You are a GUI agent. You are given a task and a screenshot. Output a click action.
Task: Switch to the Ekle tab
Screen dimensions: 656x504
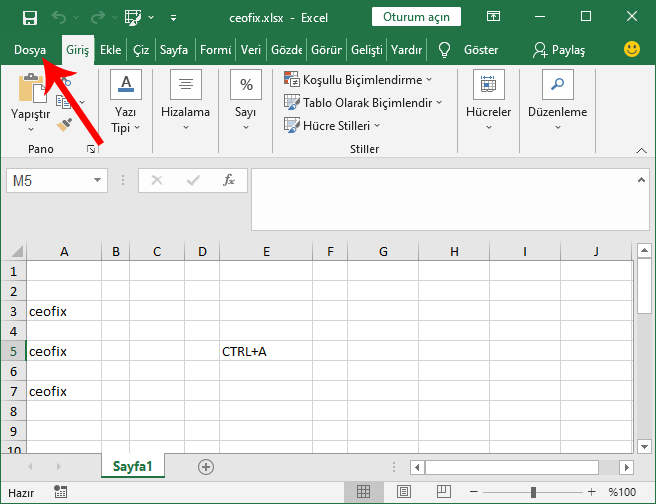(x=110, y=50)
